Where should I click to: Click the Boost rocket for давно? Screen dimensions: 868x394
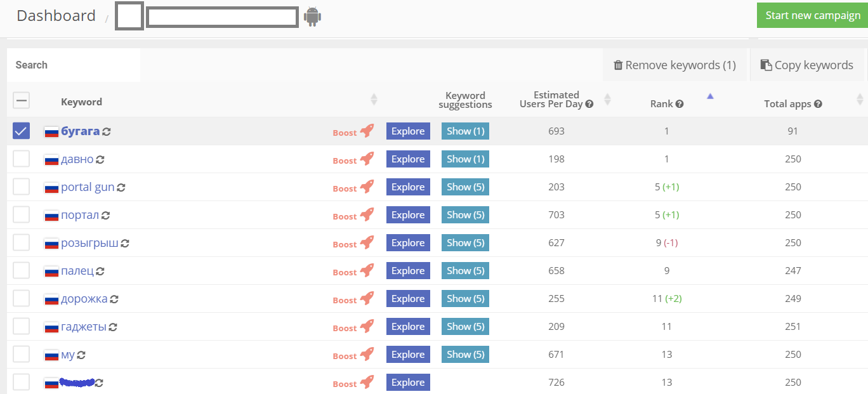(x=366, y=159)
